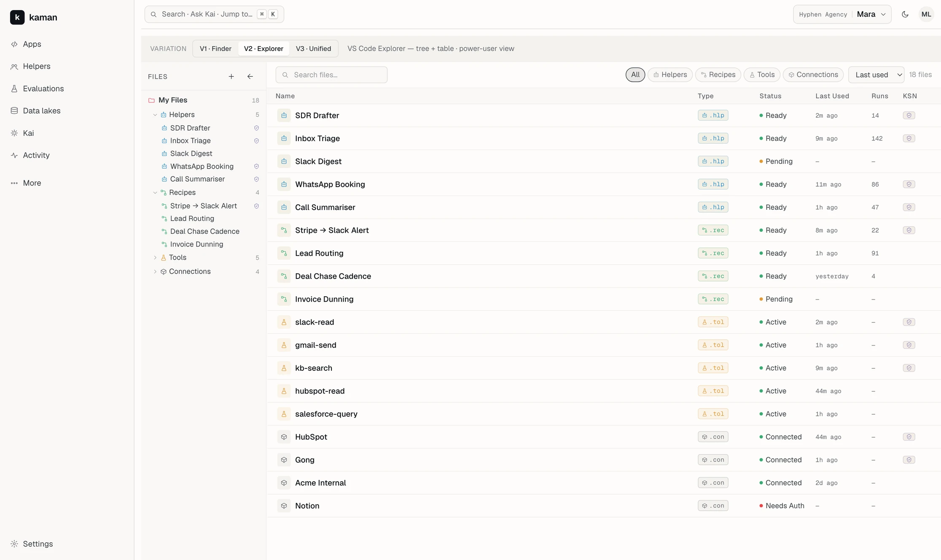The image size is (941, 560).
Task: Click KSN shield icon in Gong row
Action: [909, 460]
